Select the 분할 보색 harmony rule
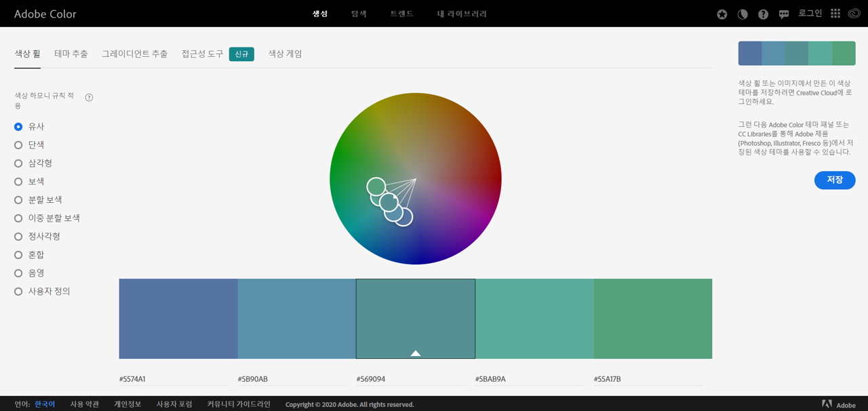 click(x=39, y=200)
